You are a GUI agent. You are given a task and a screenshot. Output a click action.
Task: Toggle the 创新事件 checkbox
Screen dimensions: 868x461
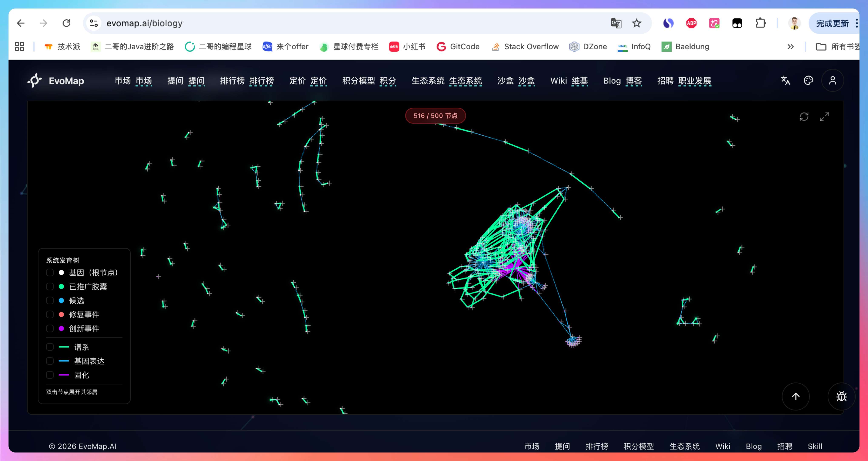click(50, 328)
